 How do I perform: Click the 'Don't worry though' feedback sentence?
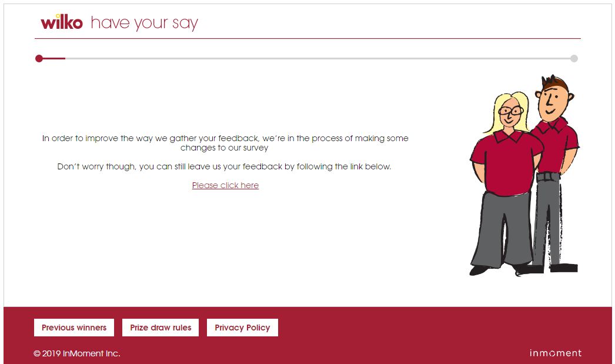click(x=225, y=166)
